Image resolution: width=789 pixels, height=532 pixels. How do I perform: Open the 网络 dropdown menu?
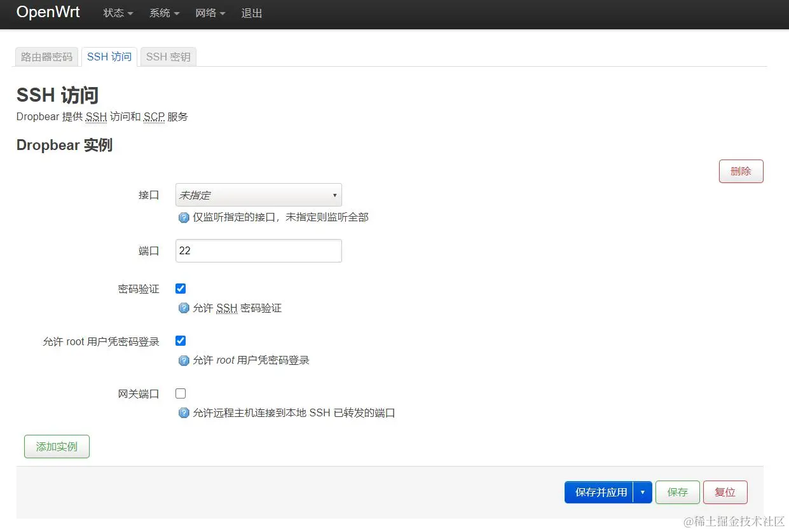(x=210, y=13)
